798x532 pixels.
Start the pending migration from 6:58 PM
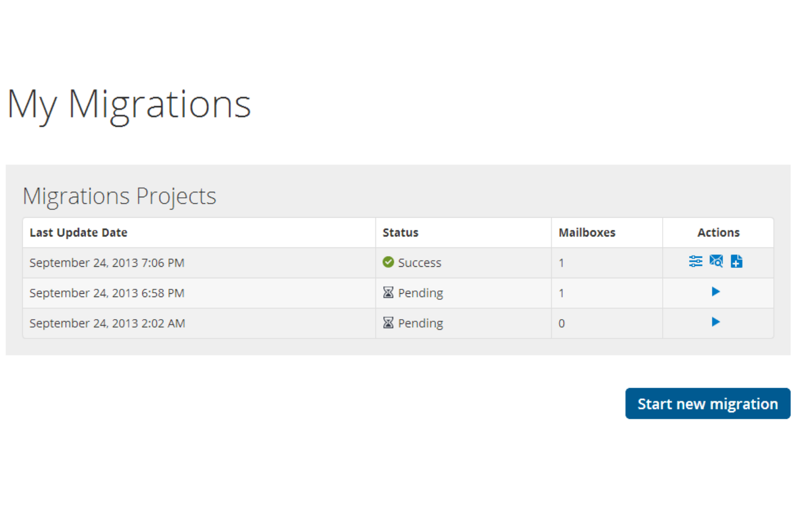pos(716,292)
